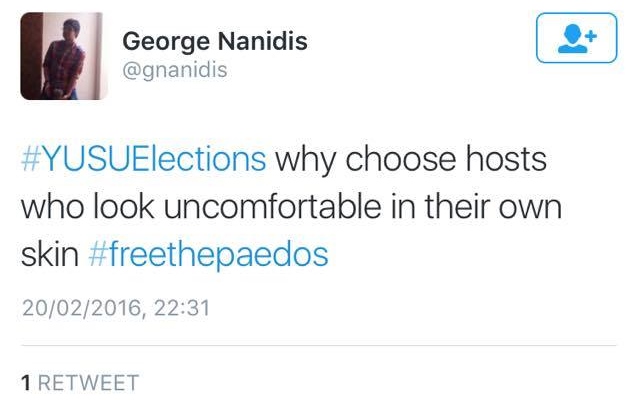Screen dimensions: 638x408
Task: Tap the plus sign on follow icon
Action: [x=591, y=36]
